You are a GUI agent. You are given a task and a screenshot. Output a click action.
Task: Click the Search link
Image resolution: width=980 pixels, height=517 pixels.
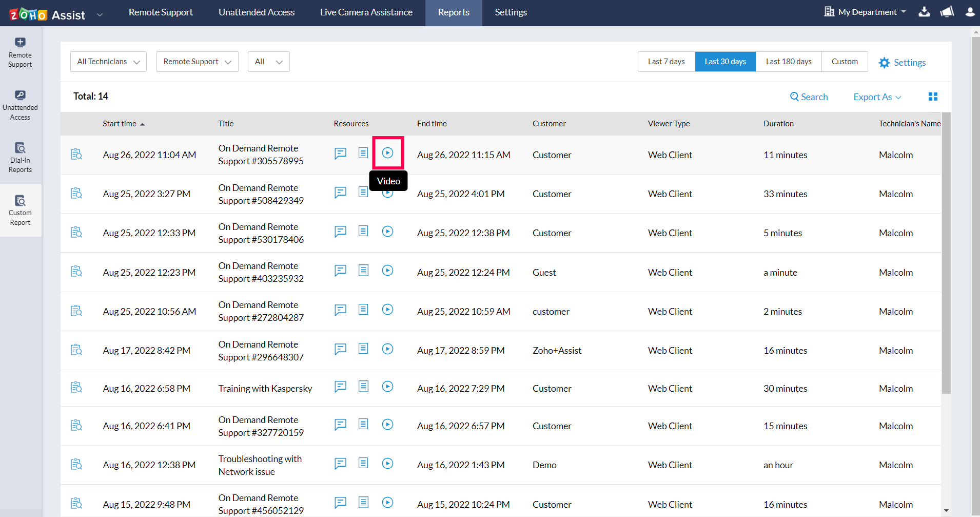(809, 97)
